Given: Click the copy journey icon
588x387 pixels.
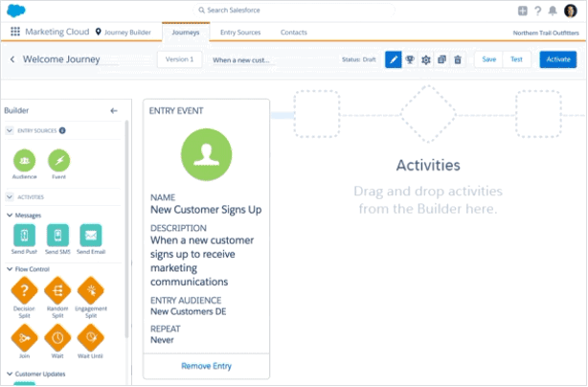Looking at the screenshot, I should coord(442,59).
